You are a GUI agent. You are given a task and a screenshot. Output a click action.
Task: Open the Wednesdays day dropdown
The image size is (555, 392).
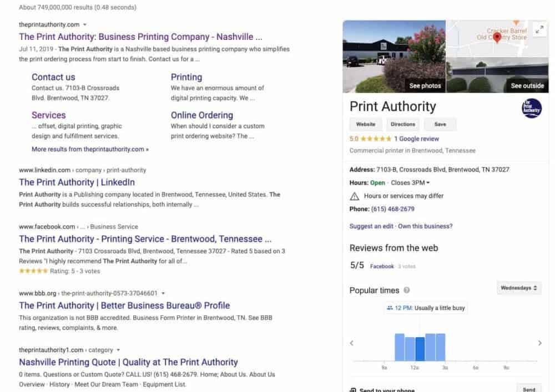pyautogui.click(x=519, y=288)
